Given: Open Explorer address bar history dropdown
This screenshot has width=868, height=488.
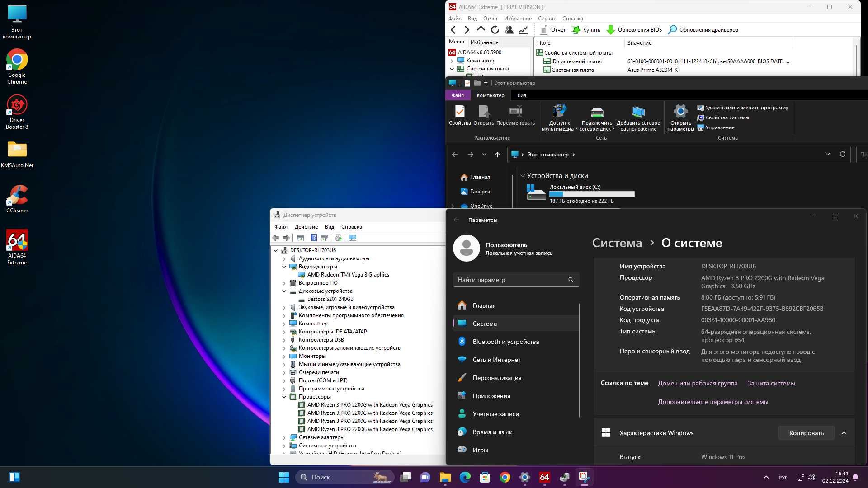Looking at the screenshot, I should click(827, 154).
